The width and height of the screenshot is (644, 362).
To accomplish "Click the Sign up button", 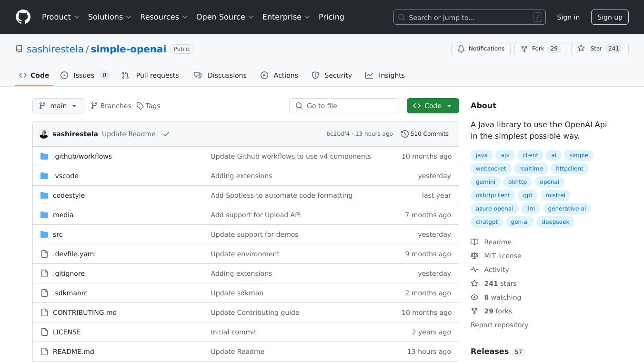I will coord(610,17).
